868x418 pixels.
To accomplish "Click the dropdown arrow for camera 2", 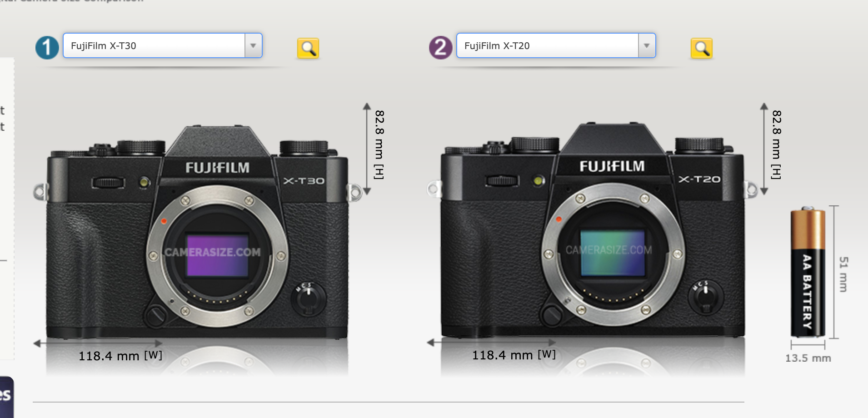I will pos(647,45).
